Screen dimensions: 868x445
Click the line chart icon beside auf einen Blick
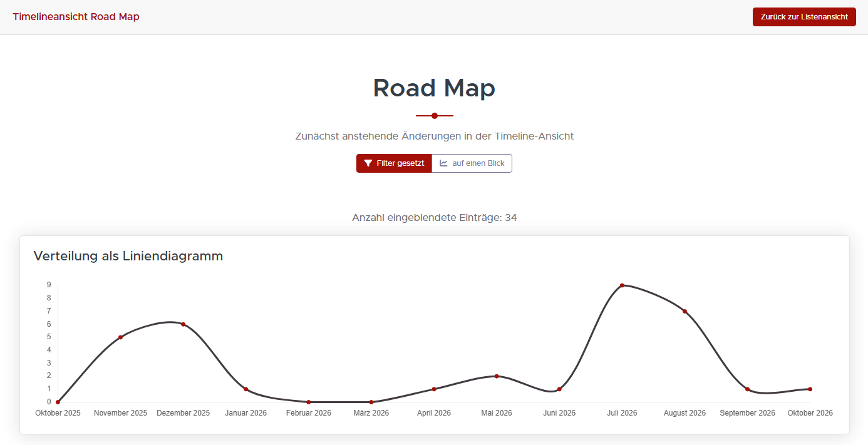(443, 163)
